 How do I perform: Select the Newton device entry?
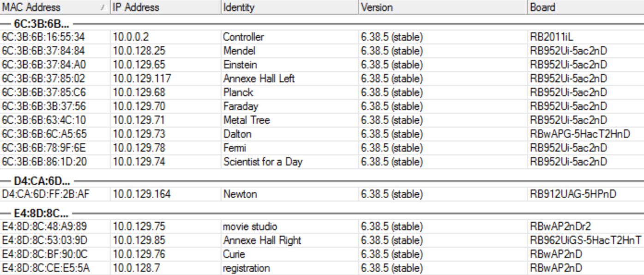pos(240,194)
